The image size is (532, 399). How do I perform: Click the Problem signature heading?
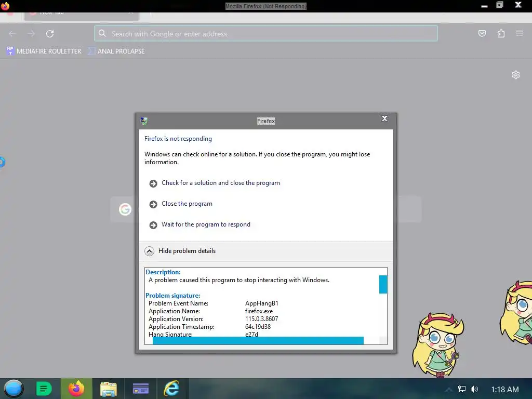point(172,296)
